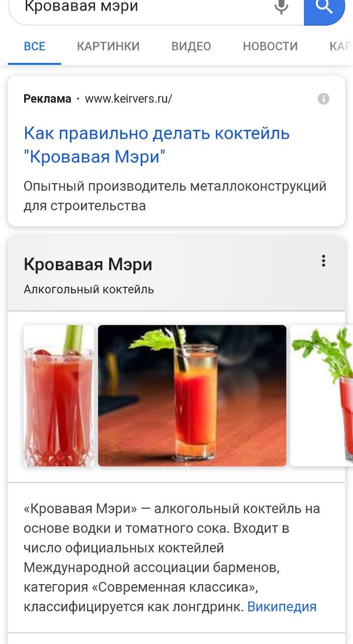Viewport: 353px width, 644px height.
Task: Switch to the КАРТИНКИ tab
Action: 108,46
